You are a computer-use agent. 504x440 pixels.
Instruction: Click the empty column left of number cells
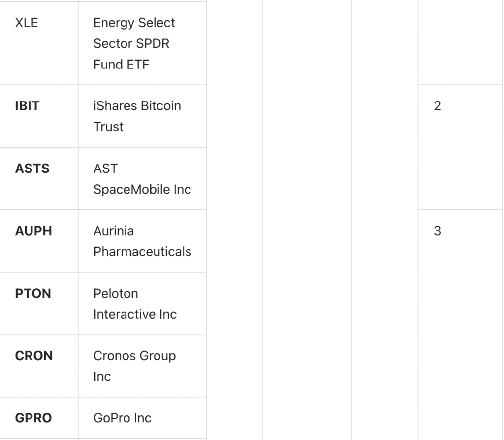pyautogui.click(x=384, y=220)
